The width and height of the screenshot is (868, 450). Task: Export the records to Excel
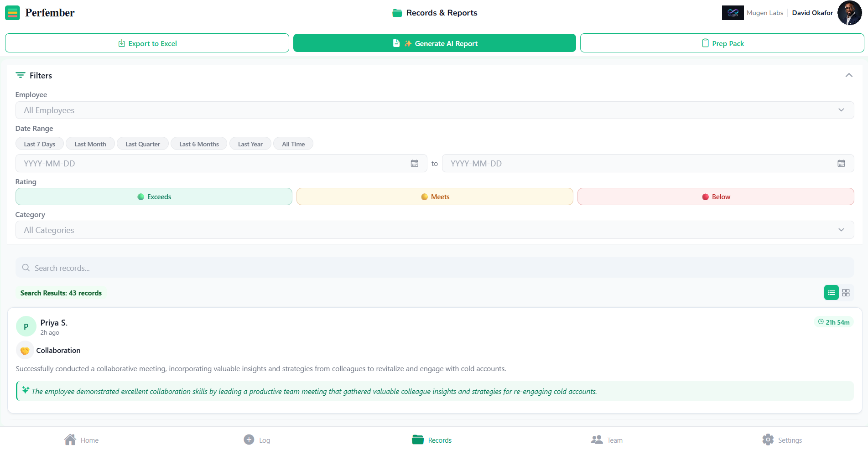click(147, 43)
